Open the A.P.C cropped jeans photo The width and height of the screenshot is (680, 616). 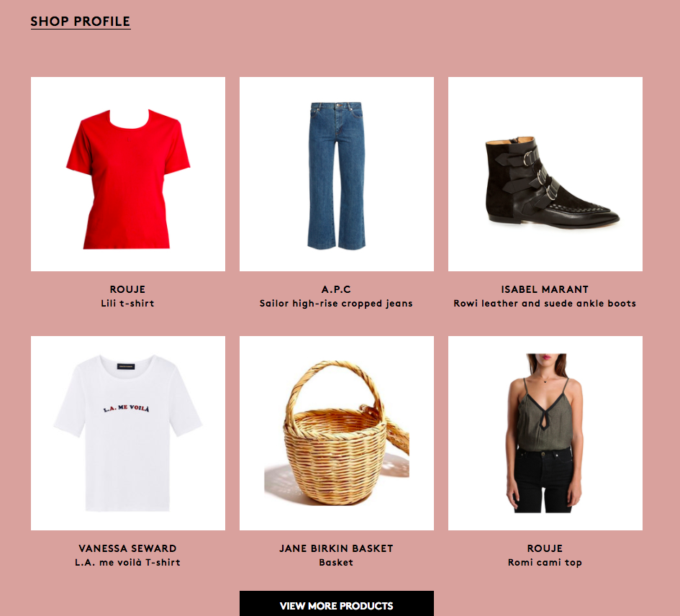pos(337,174)
